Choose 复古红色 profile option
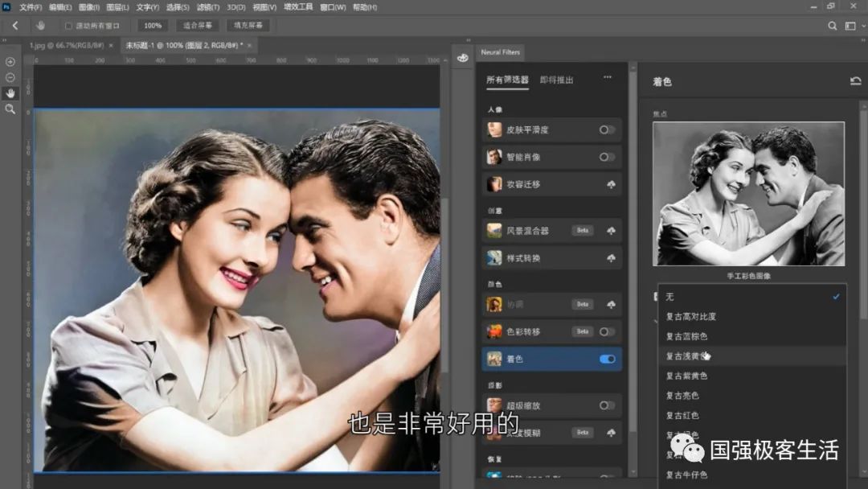Viewport: 868px width, 489px height. coord(751,415)
